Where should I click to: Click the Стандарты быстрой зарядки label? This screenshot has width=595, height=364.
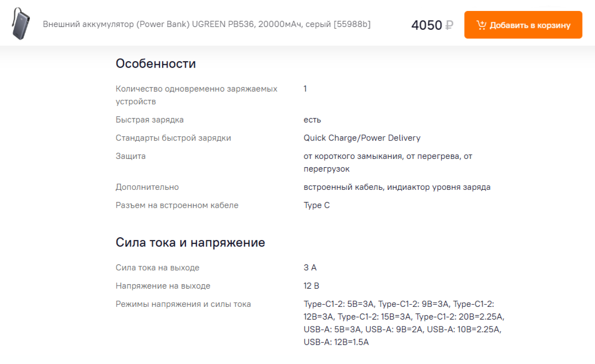pyautogui.click(x=173, y=138)
